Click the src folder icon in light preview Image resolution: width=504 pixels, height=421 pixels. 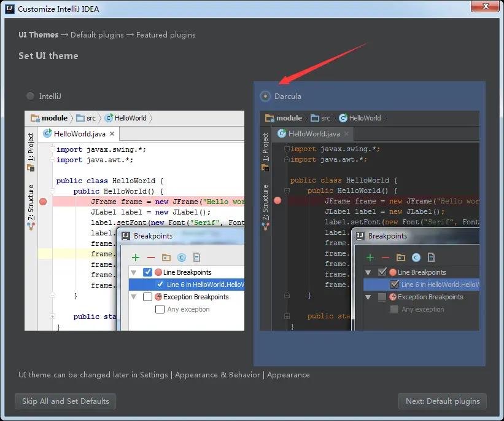coord(80,118)
